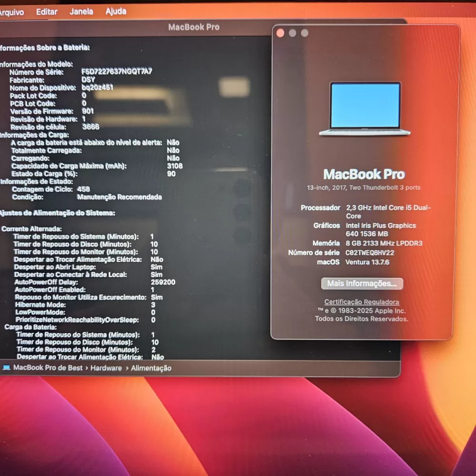Click the Informações de Estado heading
The image size is (476, 476).
pyautogui.click(x=37, y=181)
